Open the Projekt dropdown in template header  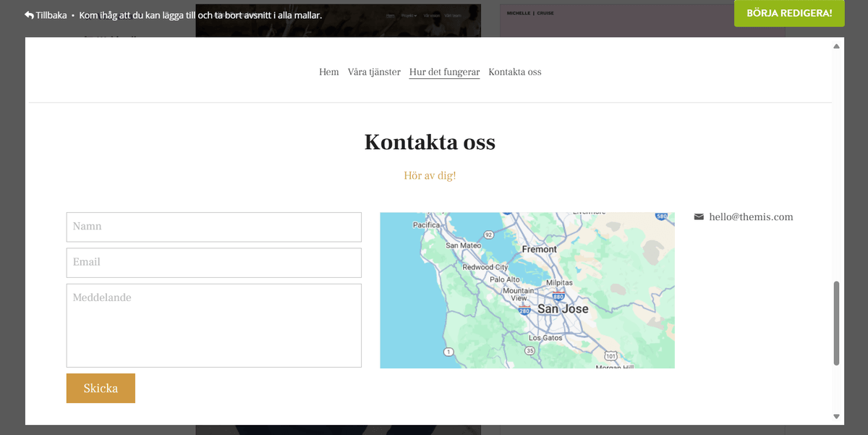click(x=407, y=15)
